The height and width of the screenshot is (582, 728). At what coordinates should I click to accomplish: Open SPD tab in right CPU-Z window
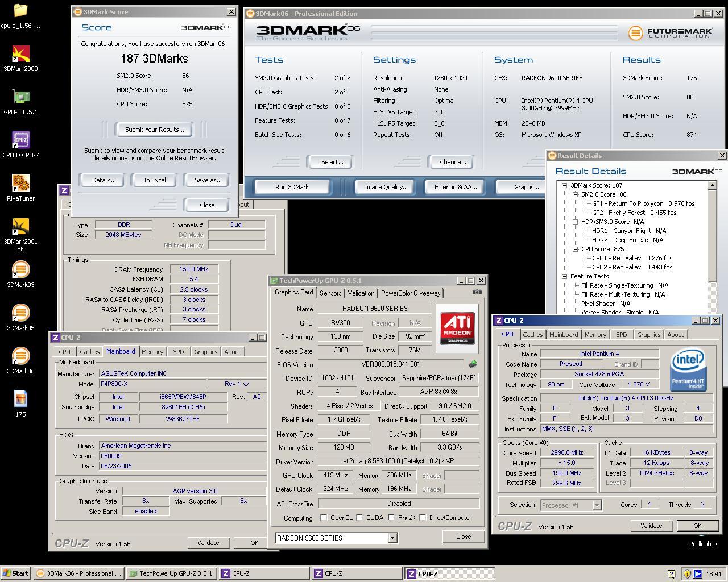point(621,335)
